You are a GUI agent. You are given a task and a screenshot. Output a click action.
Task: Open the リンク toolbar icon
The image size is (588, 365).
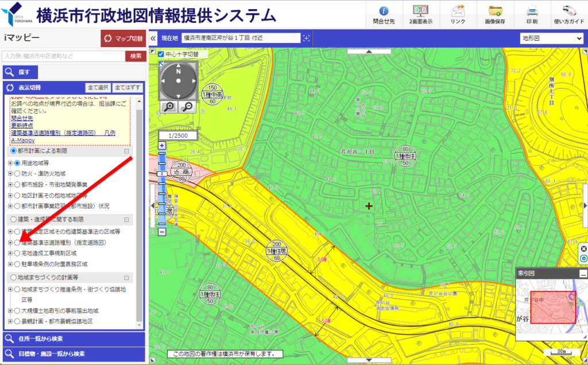pos(458,14)
